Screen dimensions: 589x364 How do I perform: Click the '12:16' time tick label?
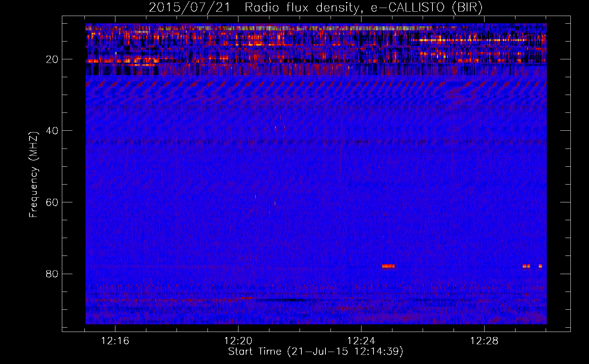(x=115, y=341)
